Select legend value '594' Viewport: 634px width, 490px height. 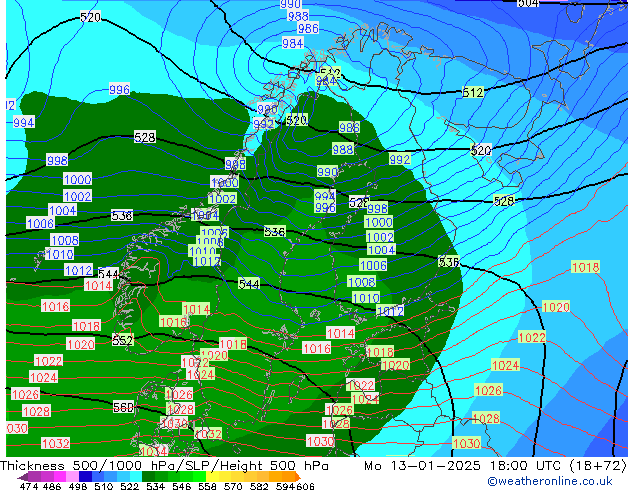click(x=285, y=486)
